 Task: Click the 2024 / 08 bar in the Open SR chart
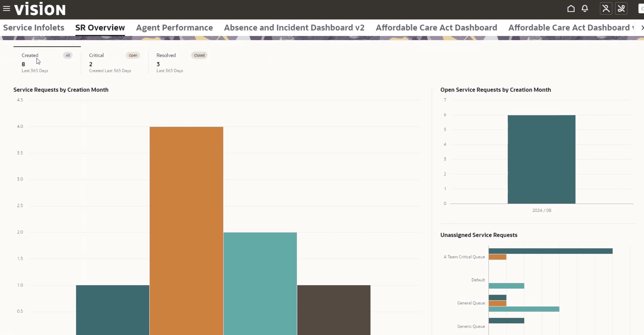point(541,159)
